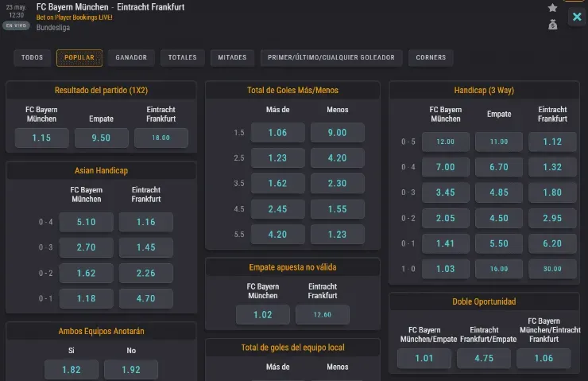
Task: Choose Sí at 1.82 for both teams scoring
Action: click(x=71, y=370)
